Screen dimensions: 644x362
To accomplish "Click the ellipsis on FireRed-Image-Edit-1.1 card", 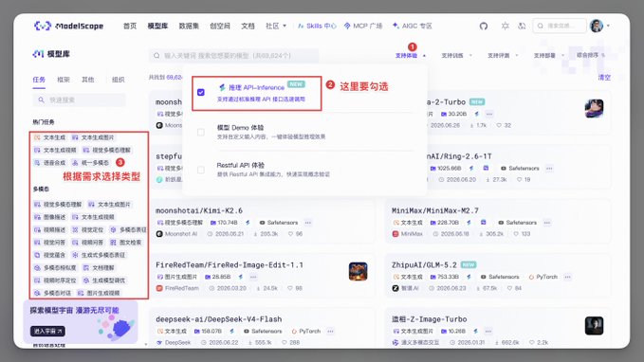I will click(253, 277).
